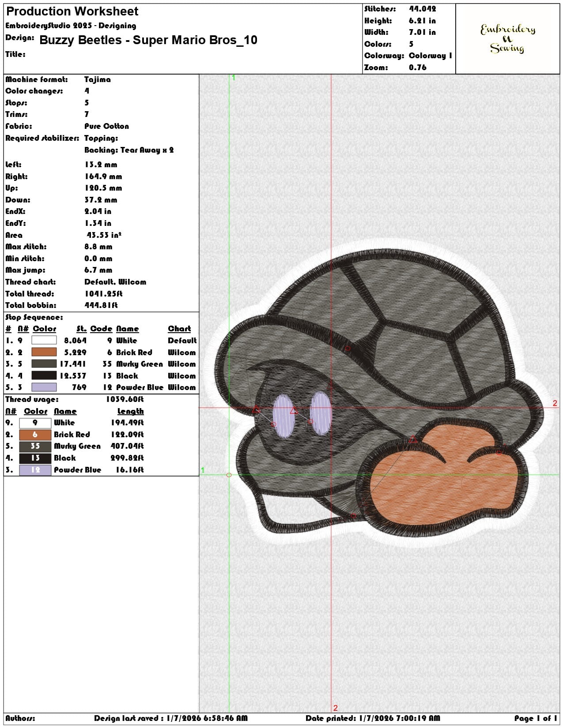The height and width of the screenshot is (728, 563).
Task: Click the 'Topping:' stabilizer entry
Action: pyautogui.click(x=101, y=138)
